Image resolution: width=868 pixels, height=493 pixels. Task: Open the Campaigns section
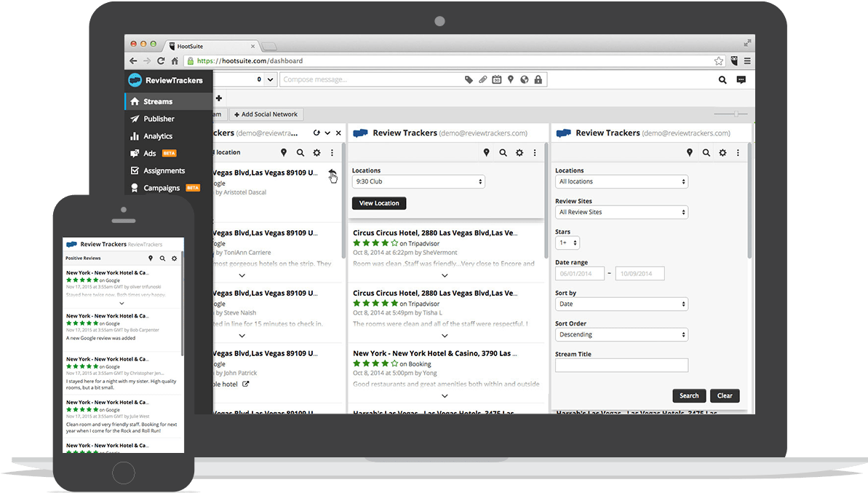point(163,187)
